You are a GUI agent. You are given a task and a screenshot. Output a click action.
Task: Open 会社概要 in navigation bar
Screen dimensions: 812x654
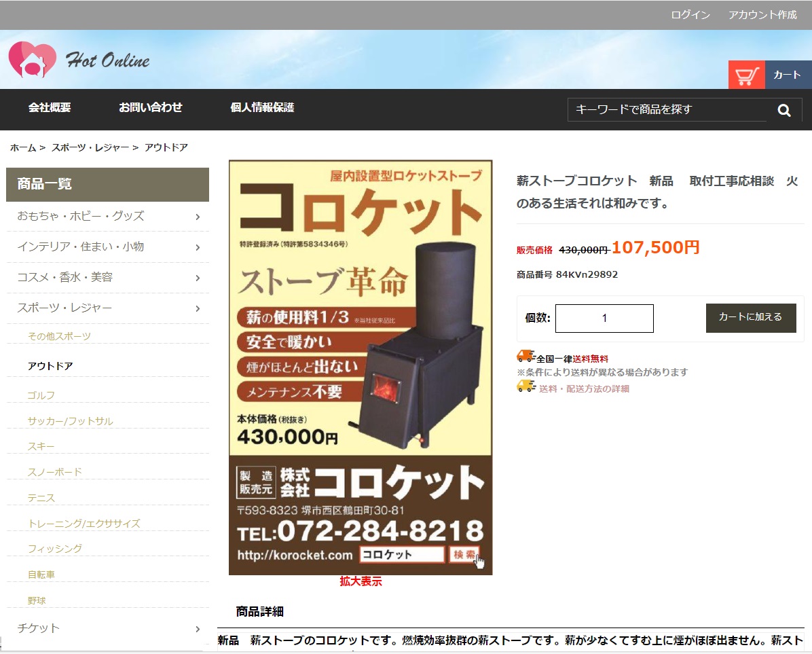click(x=50, y=107)
